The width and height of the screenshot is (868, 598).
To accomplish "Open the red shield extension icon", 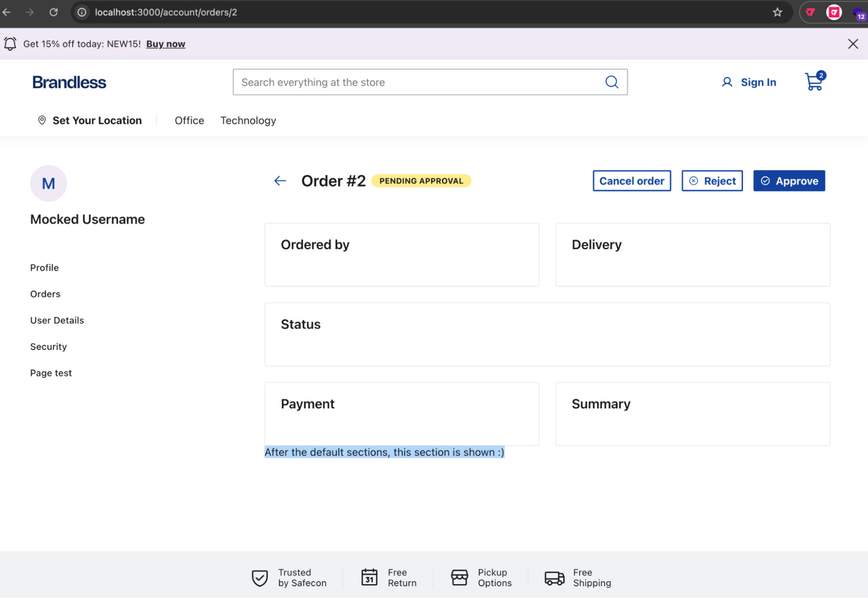I will click(810, 12).
